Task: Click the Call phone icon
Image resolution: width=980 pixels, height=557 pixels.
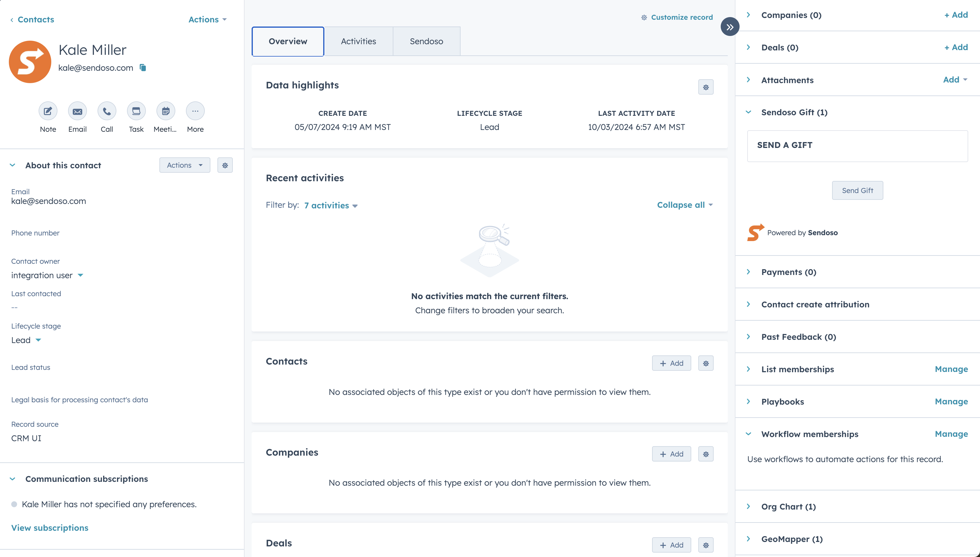Action: click(x=107, y=111)
